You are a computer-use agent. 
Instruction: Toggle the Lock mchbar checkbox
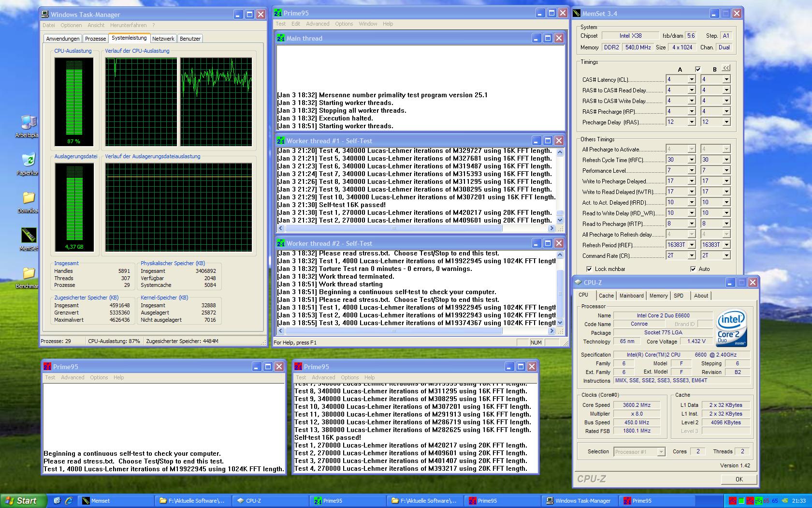point(589,269)
